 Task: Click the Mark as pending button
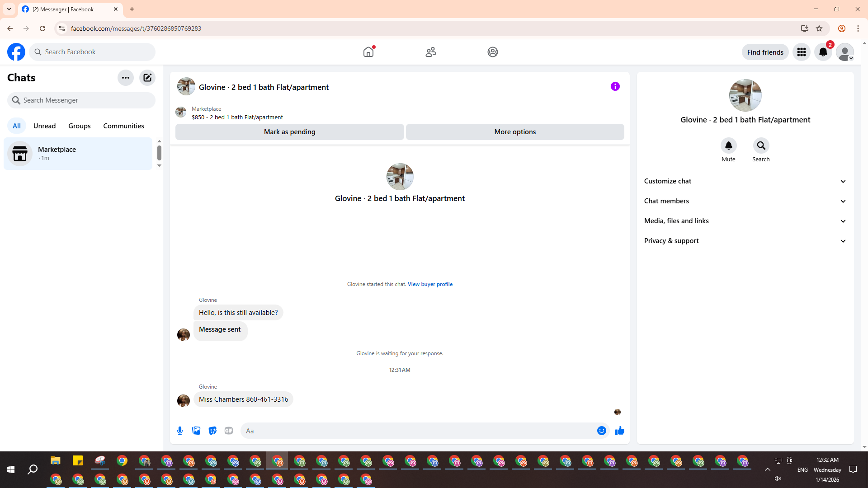coord(289,132)
